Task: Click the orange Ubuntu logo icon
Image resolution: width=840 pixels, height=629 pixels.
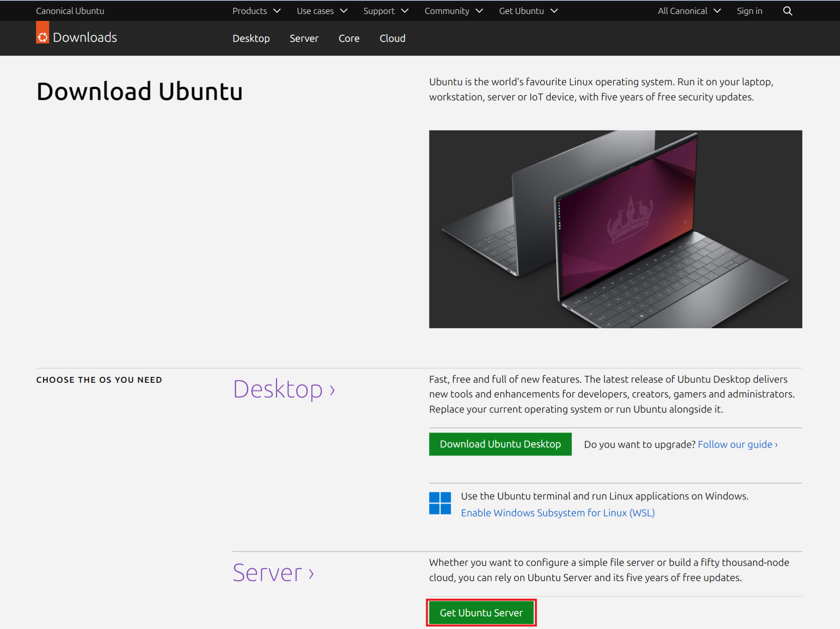Action: pos(42,36)
